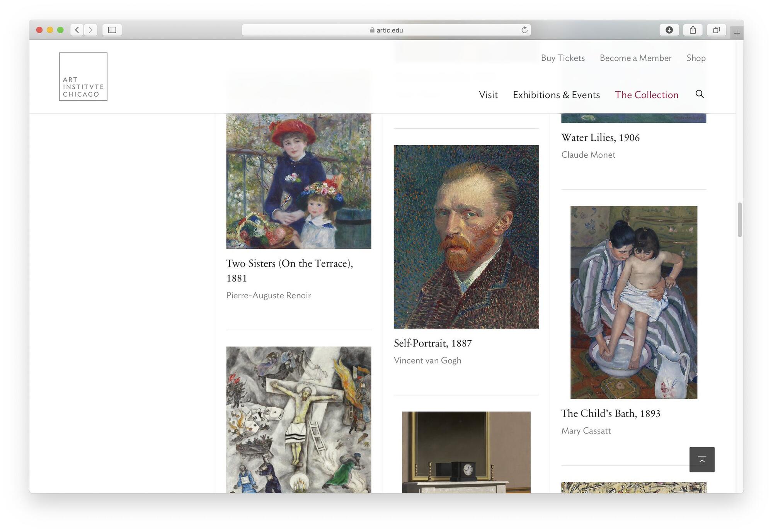Screen dimensions: 773x532
Task: Open the Shop link
Action: click(696, 58)
